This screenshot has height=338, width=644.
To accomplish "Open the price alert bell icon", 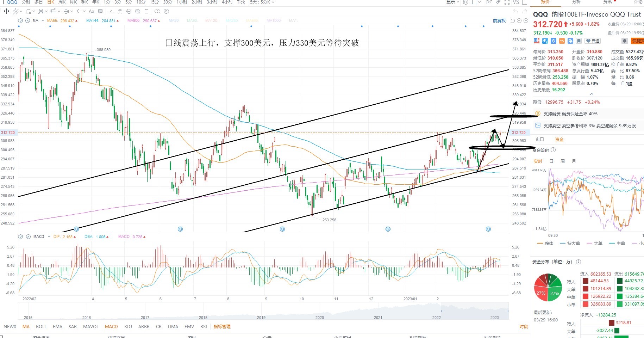I will pos(624,41).
